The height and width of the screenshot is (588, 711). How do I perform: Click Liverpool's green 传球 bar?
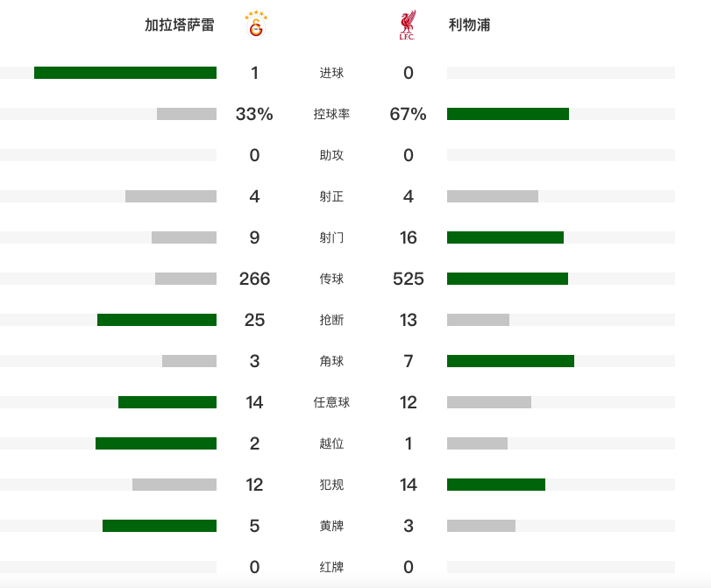[x=507, y=279]
